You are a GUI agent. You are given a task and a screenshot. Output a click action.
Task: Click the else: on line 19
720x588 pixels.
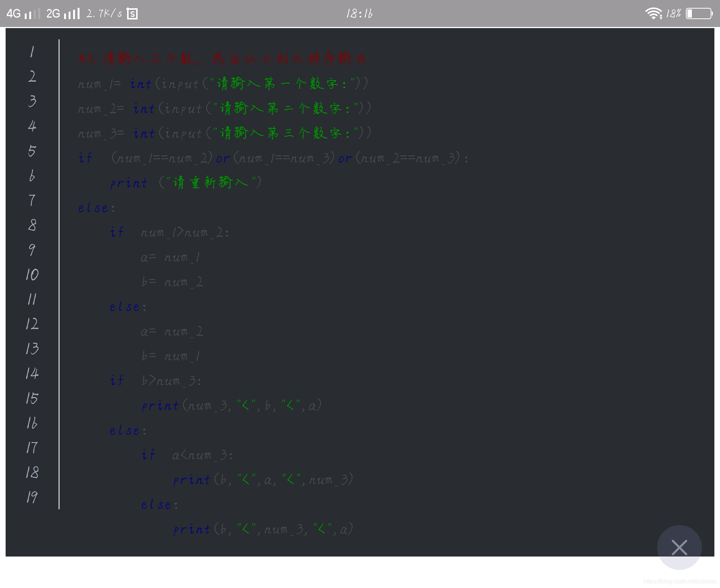tap(159, 504)
